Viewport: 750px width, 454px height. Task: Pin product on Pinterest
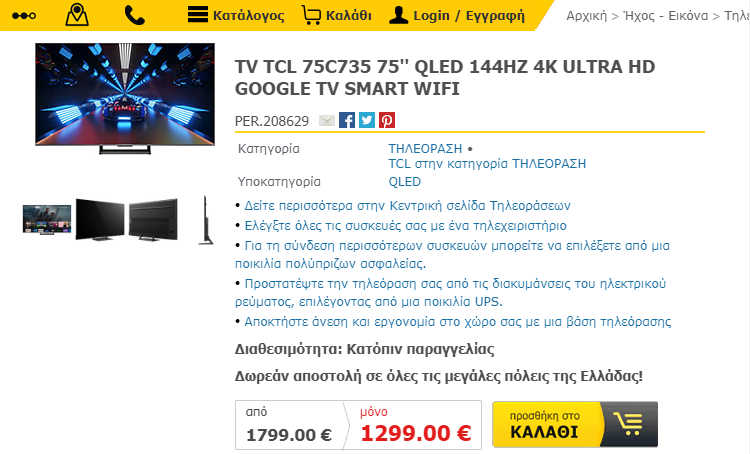[387, 120]
